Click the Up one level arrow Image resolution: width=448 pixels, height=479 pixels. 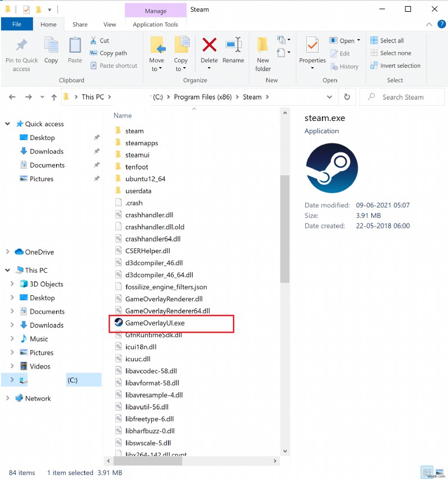[x=54, y=97]
